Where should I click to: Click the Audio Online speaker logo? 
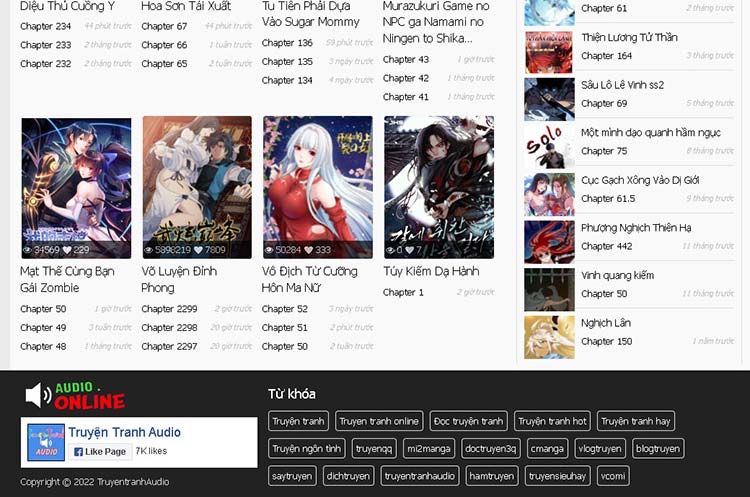click(75, 395)
